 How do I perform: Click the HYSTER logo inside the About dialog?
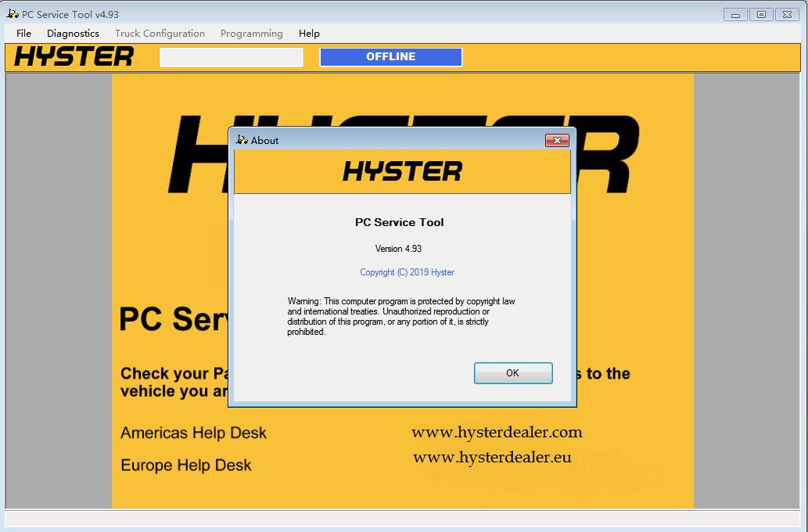click(x=401, y=170)
